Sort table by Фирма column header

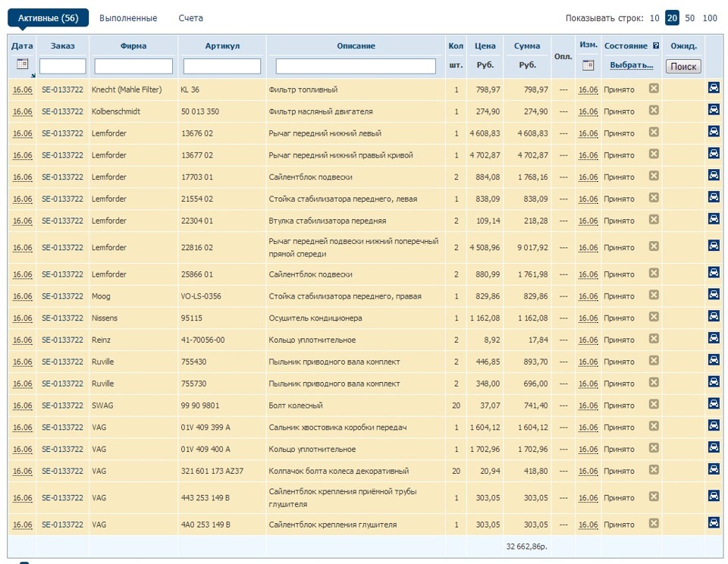tap(133, 46)
